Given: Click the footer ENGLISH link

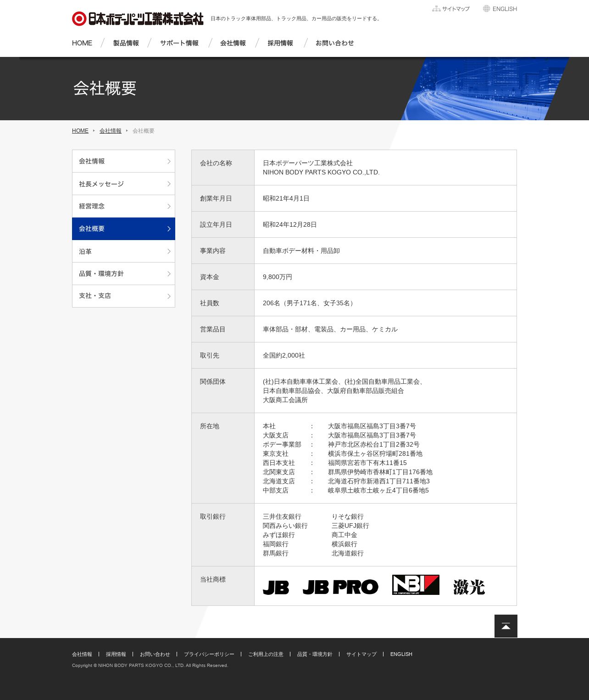Looking at the screenshot, I should pyautogui.click(x=401, y=654).
